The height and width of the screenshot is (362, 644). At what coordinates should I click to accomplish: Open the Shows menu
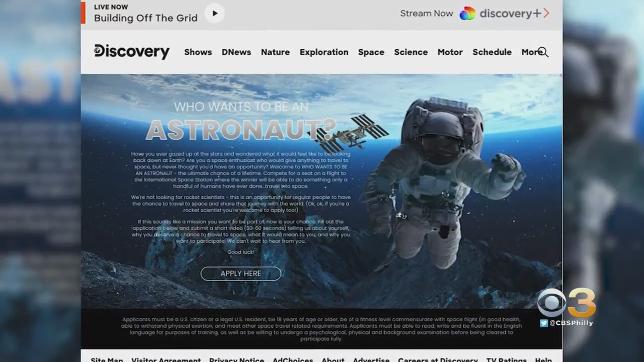tap(198, 52)
